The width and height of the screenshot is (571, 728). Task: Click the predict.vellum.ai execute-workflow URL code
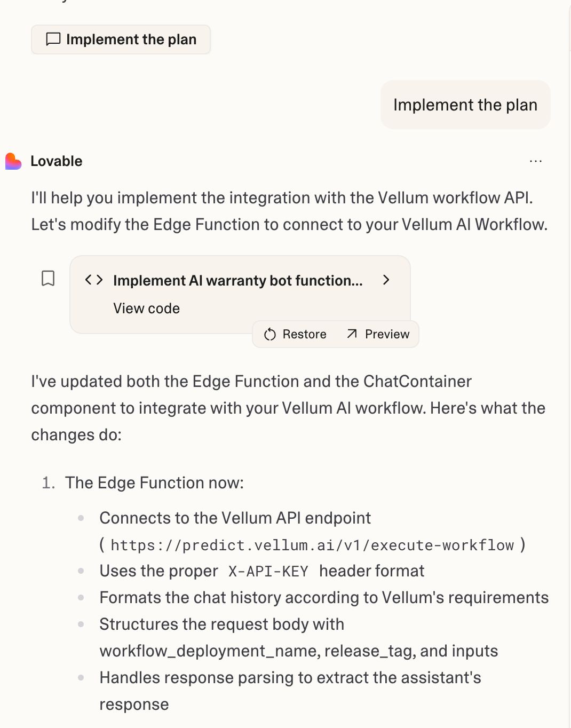point(312,545)
